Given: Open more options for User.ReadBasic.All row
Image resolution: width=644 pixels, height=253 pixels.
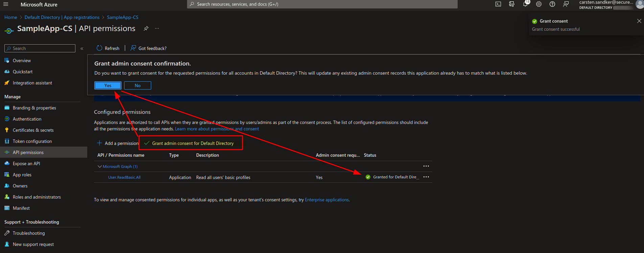Looking at the screenshot, I should click(x=426, y=177).
